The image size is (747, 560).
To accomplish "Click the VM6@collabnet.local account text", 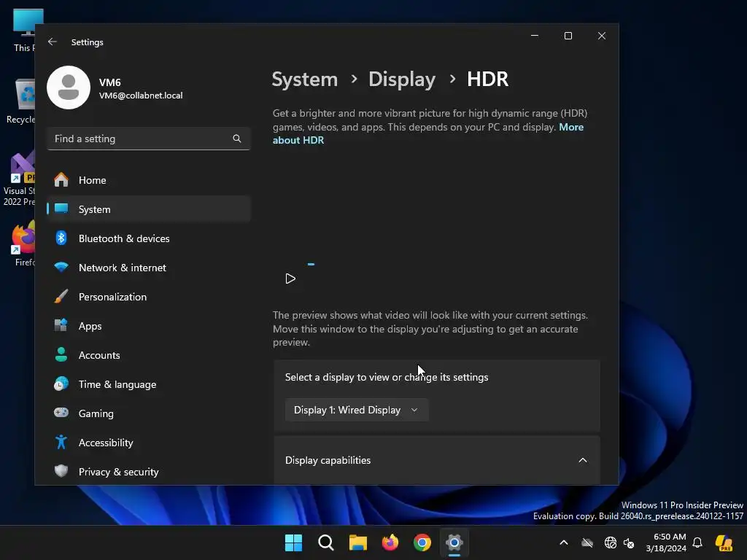I will 141,96.
